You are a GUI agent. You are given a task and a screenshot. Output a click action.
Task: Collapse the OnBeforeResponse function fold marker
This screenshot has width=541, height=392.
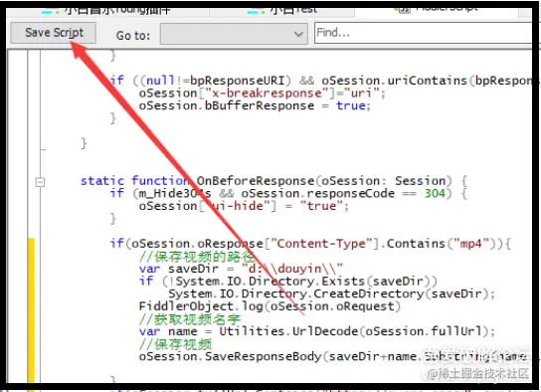[41, 182]
